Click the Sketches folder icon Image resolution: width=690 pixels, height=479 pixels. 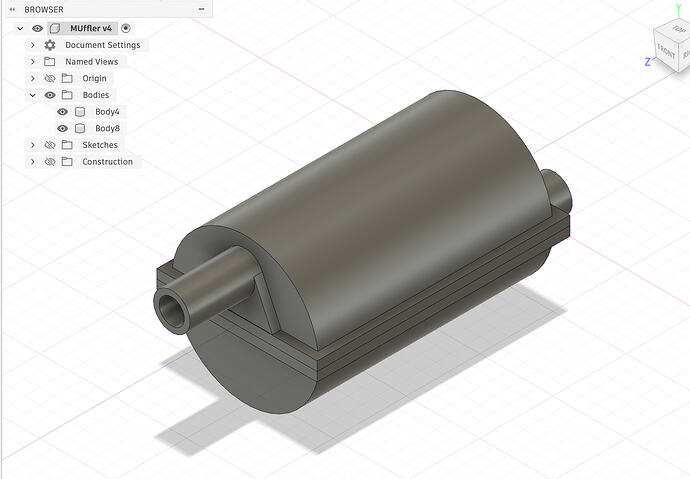pos(67,145)
